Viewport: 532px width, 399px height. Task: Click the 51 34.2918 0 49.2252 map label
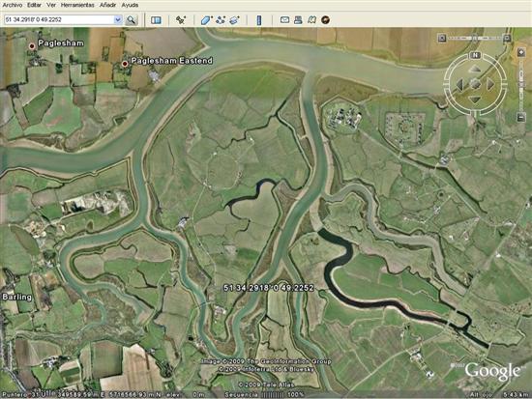[268, 288]
